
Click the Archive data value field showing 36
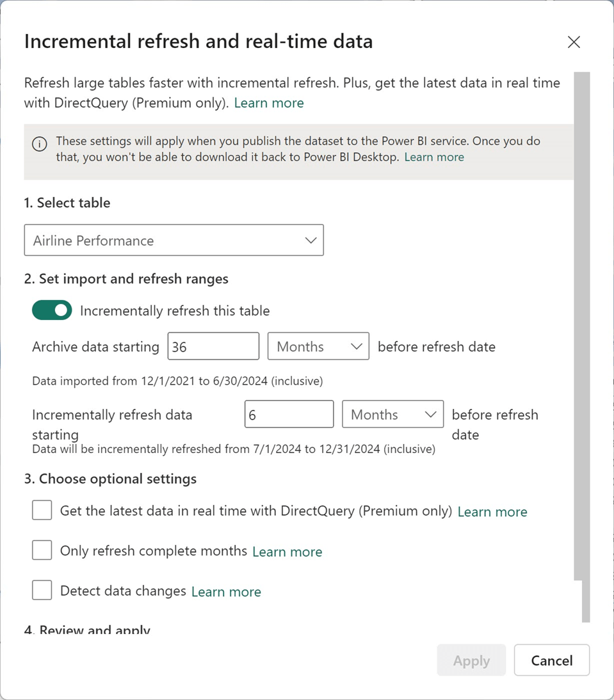213,346
